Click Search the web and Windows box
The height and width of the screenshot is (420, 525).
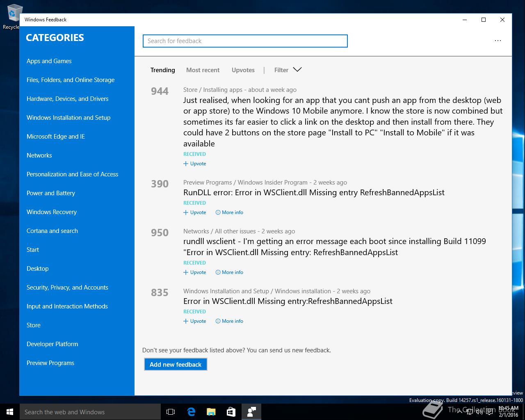tap(90, 412)
